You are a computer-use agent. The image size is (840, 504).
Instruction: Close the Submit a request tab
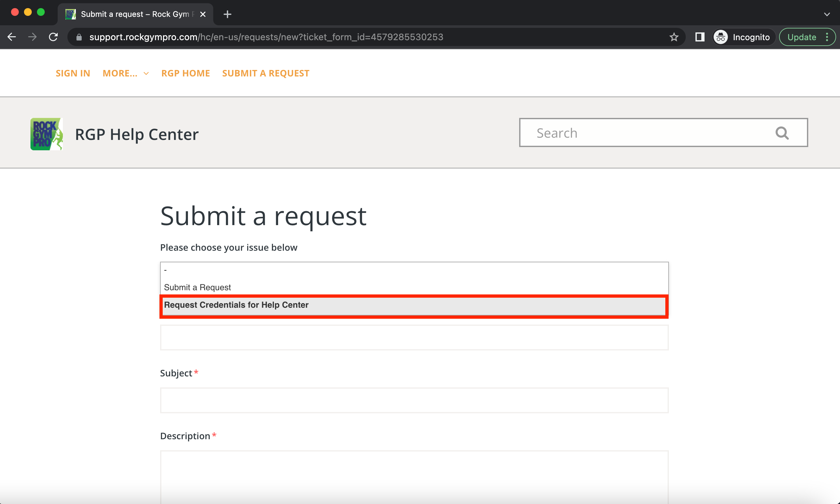click(x=203, y=14)
